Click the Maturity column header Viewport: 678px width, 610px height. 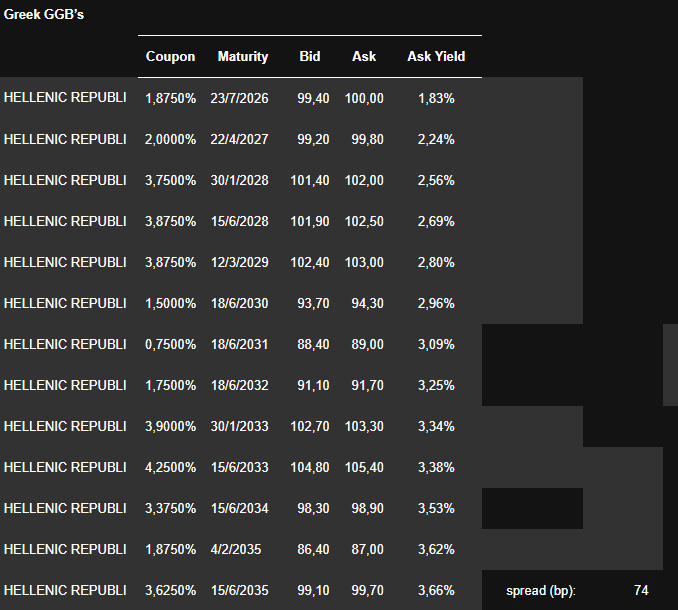pyautogui.click(x=243, y=57)
